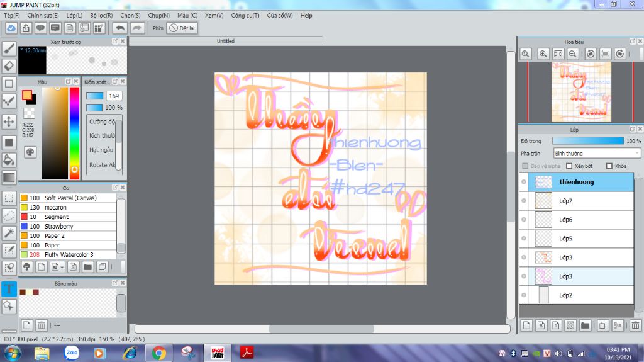Delete the selected layer
The image size is (644, 362).
pyautogui.click(x=635, y=325)
